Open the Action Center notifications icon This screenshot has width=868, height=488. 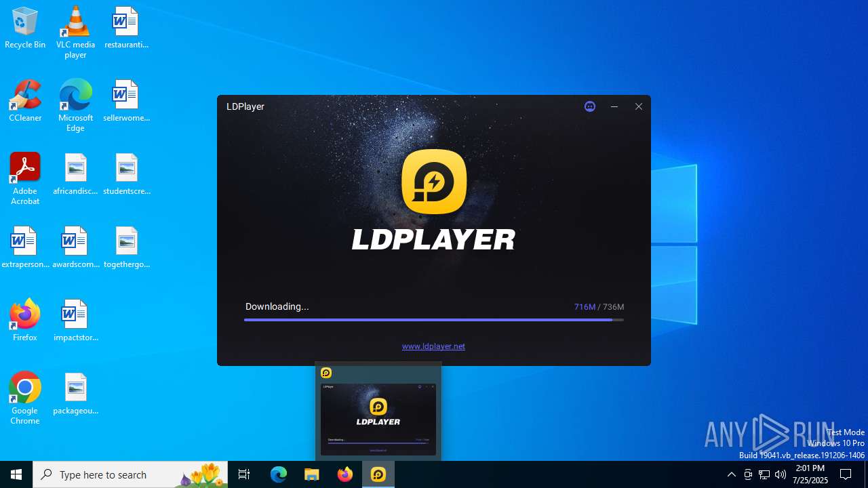tap(846, 474)
